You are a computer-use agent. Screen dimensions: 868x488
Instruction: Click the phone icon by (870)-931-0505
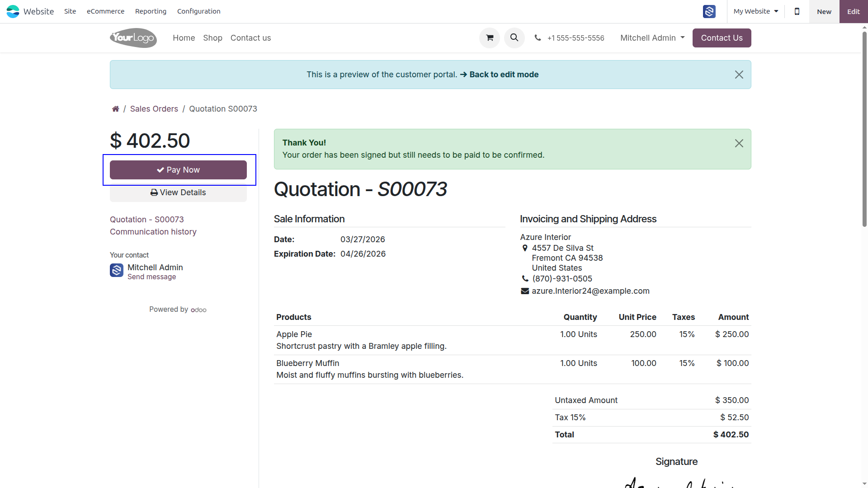point(525,279)
